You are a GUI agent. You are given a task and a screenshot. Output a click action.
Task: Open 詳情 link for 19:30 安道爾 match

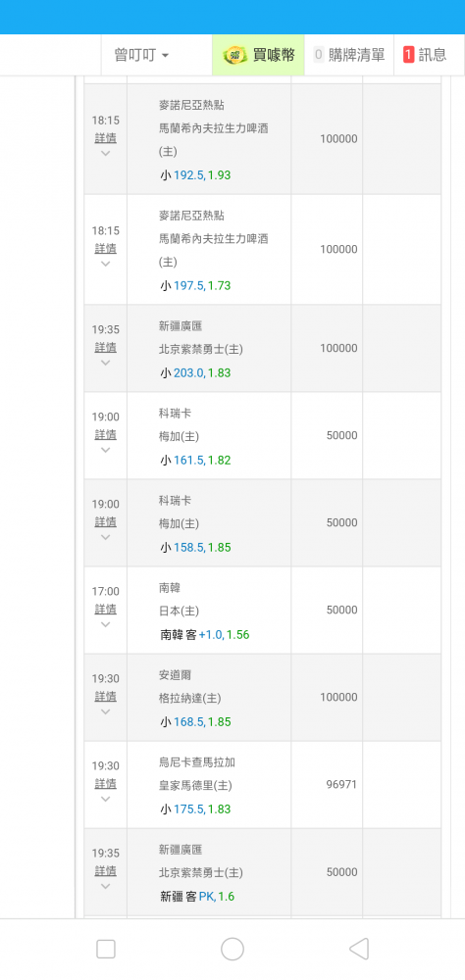coord(105,696)
